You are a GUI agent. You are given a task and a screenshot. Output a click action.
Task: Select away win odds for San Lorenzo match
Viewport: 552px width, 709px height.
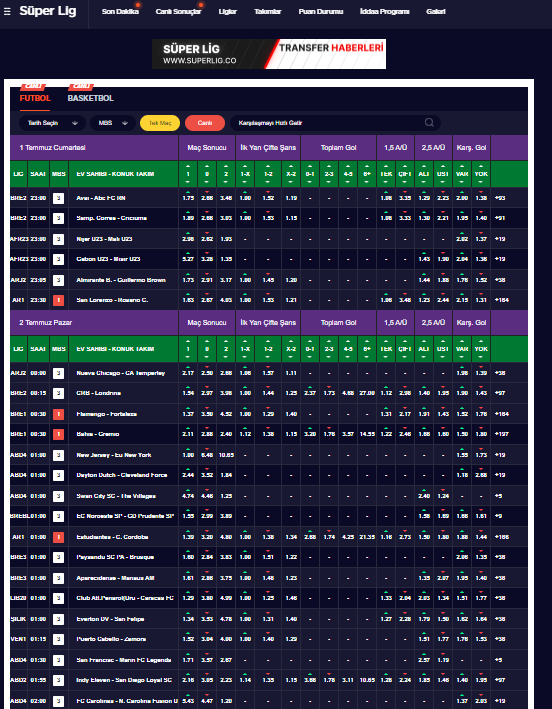point(226,300)
